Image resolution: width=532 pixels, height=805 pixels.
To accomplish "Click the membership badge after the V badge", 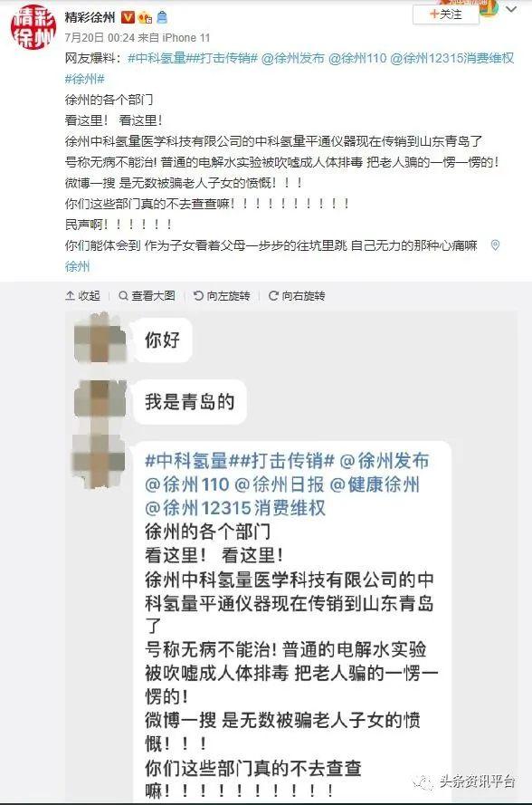I will pyautogui.click(x=145, y=17).
